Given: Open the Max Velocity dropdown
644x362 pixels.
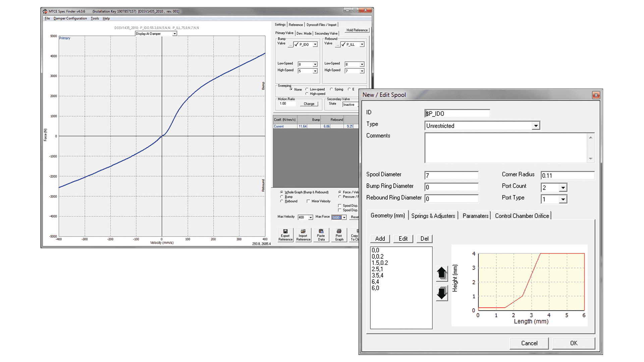Looking at the screenshot, I should pos(311,218).
